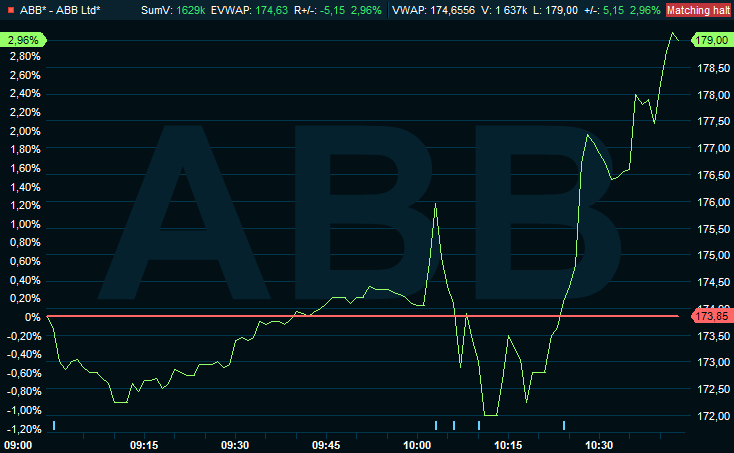
Task: Click the 1,00% left axis label
Action: pos(25,224)
